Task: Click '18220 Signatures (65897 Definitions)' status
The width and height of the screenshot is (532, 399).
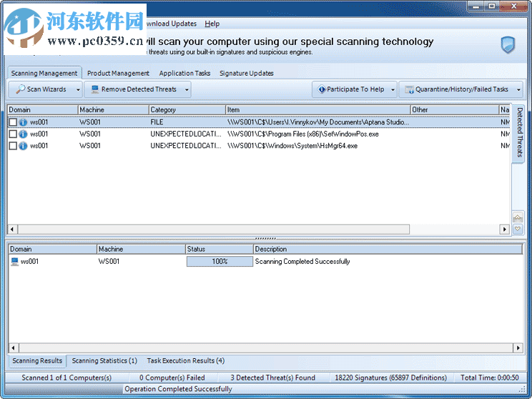Action: [x=391, y=378]
